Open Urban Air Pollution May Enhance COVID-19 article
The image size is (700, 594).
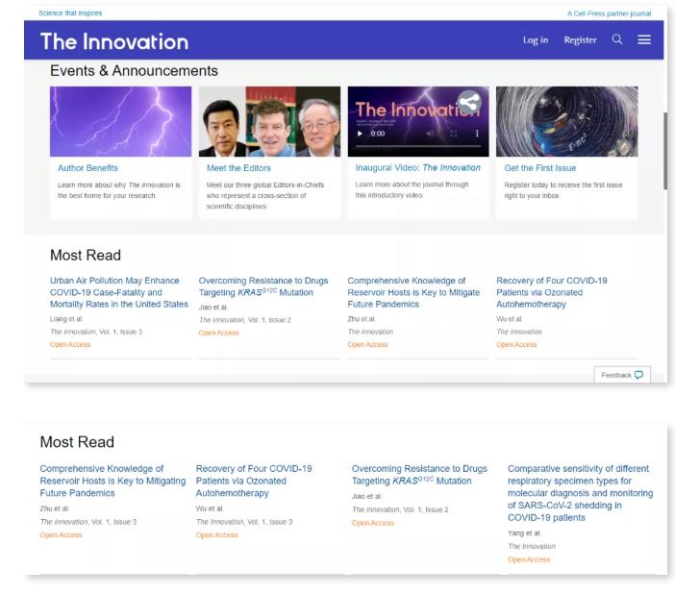coord(119,292)
